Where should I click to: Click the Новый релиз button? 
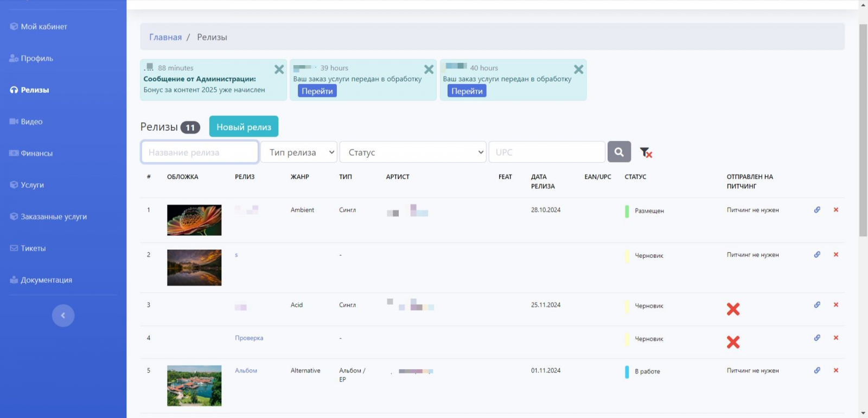click(244, 127)
